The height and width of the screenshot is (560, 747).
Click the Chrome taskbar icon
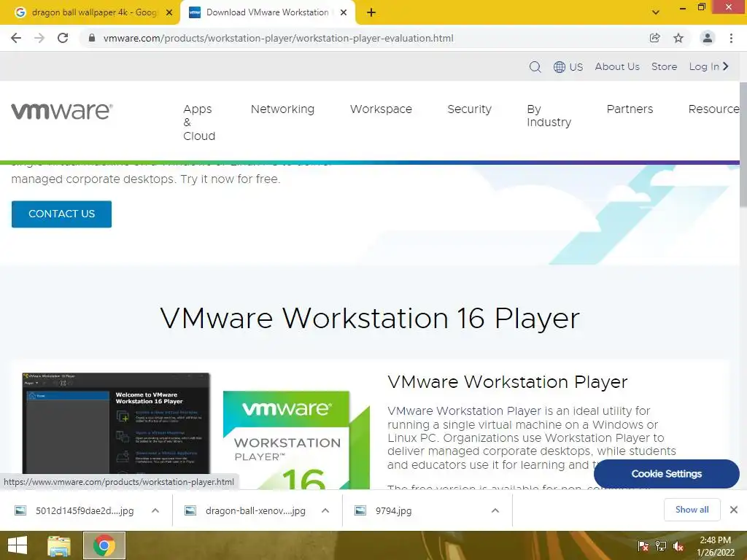point(104,545)
